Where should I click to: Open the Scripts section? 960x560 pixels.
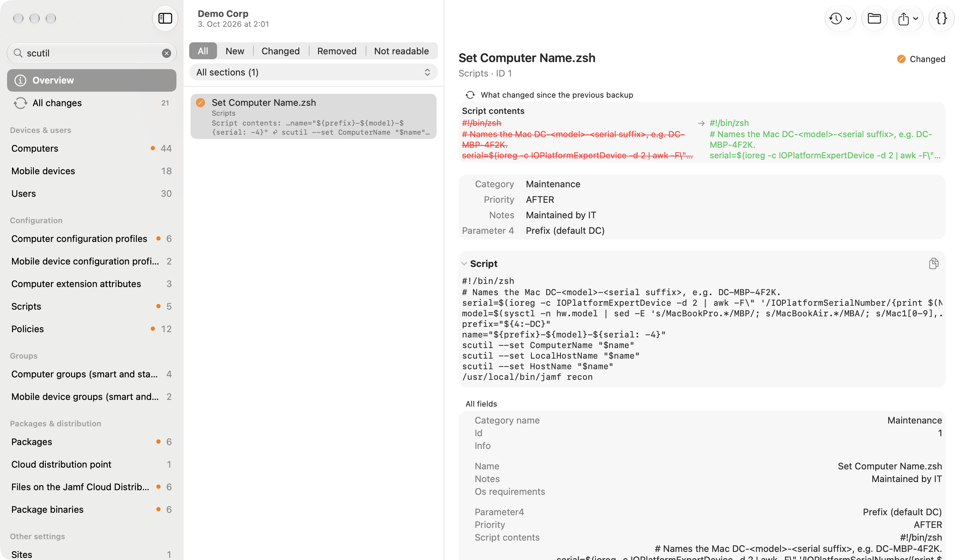[91, 306]
